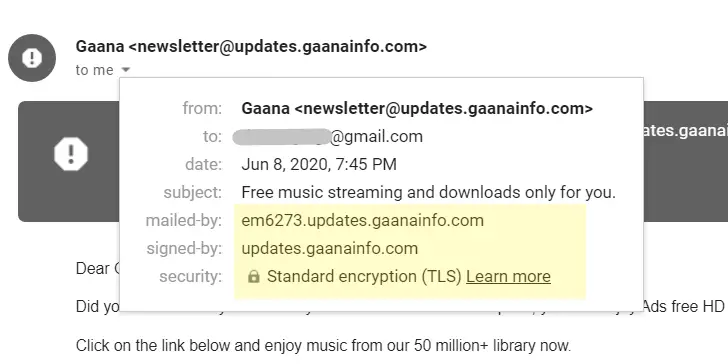Image resolution: width=728 pixels, height=364 pixels.
Task: Click the subject line text in the popup
Action: [429, 192]
